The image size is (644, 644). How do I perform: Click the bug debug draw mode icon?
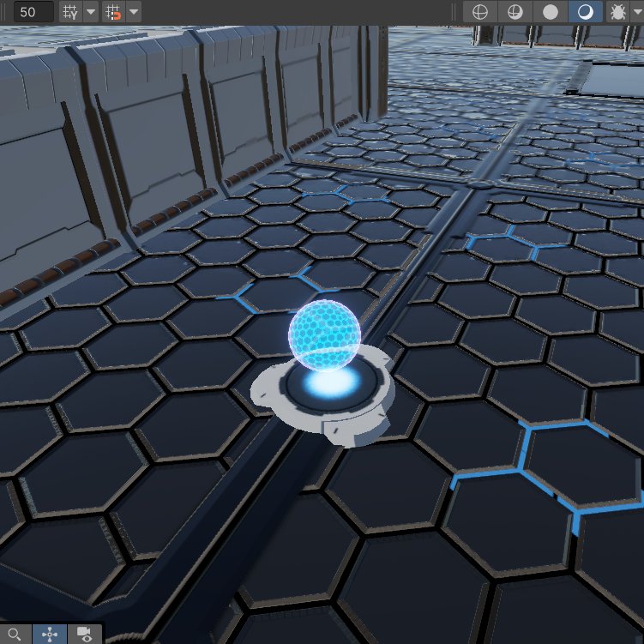[617, 12]
